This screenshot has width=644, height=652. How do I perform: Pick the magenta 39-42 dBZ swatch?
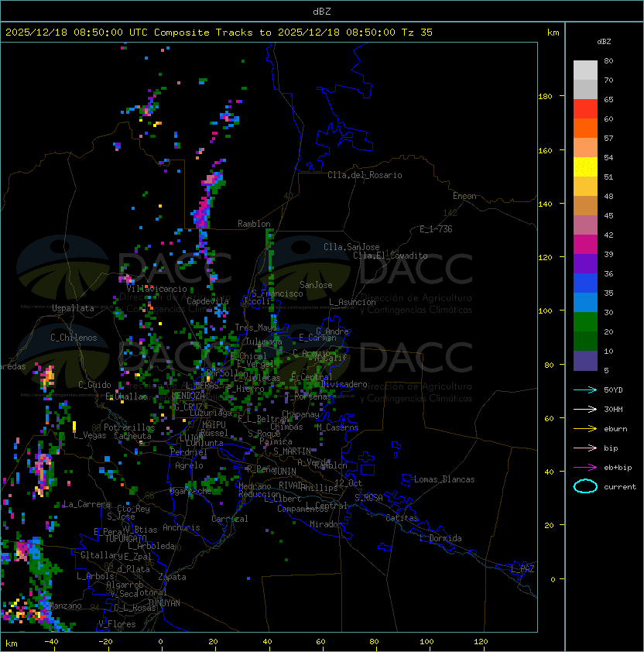point(585,244)
